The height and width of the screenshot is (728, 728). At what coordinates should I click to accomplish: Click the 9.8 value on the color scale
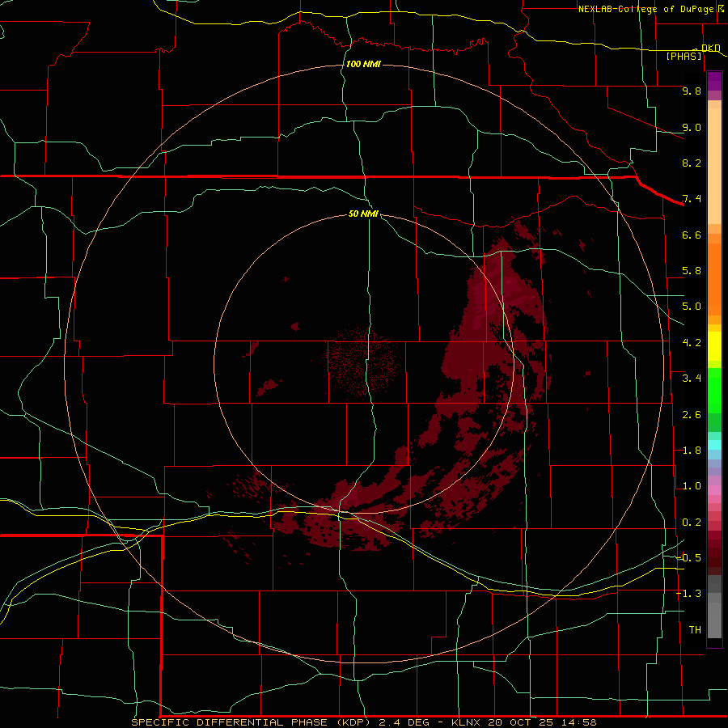click(692, 91)
